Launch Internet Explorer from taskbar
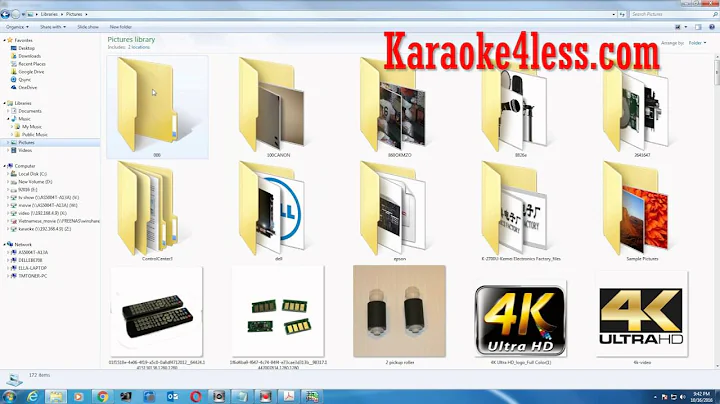 click(33, 396)
